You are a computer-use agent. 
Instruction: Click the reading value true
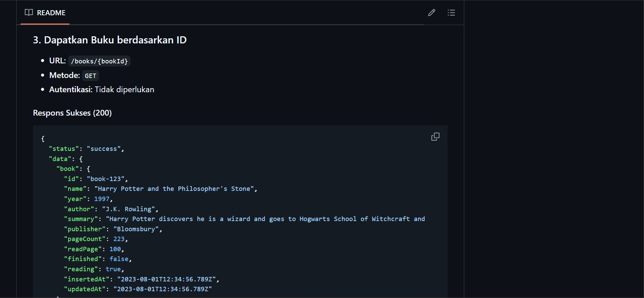click(113, 269)
